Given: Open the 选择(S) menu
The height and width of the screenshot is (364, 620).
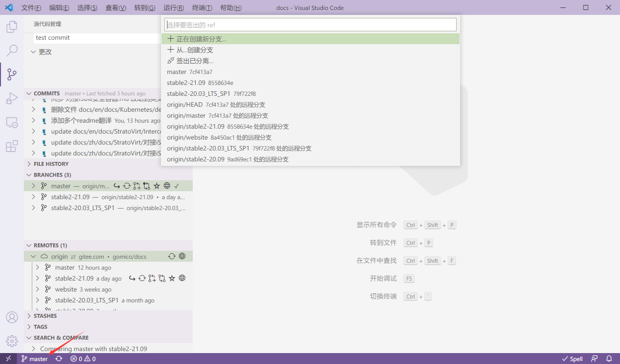Looking at the screenshot, I should [87, 8].
